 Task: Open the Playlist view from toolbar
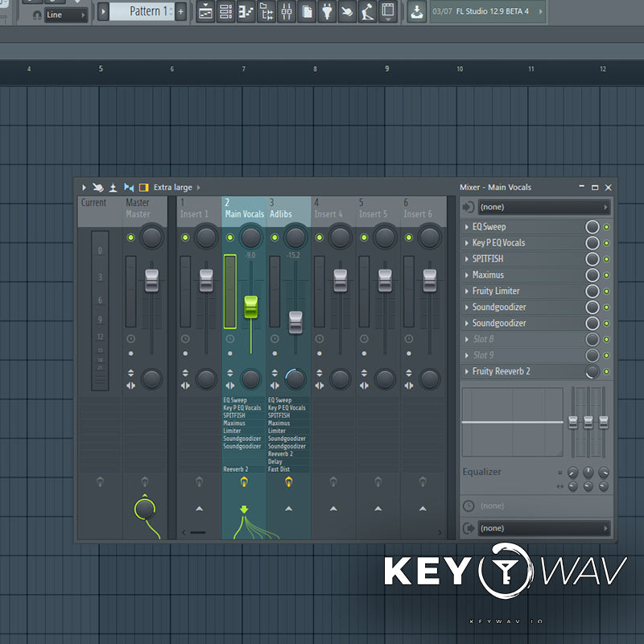[206, 11]
